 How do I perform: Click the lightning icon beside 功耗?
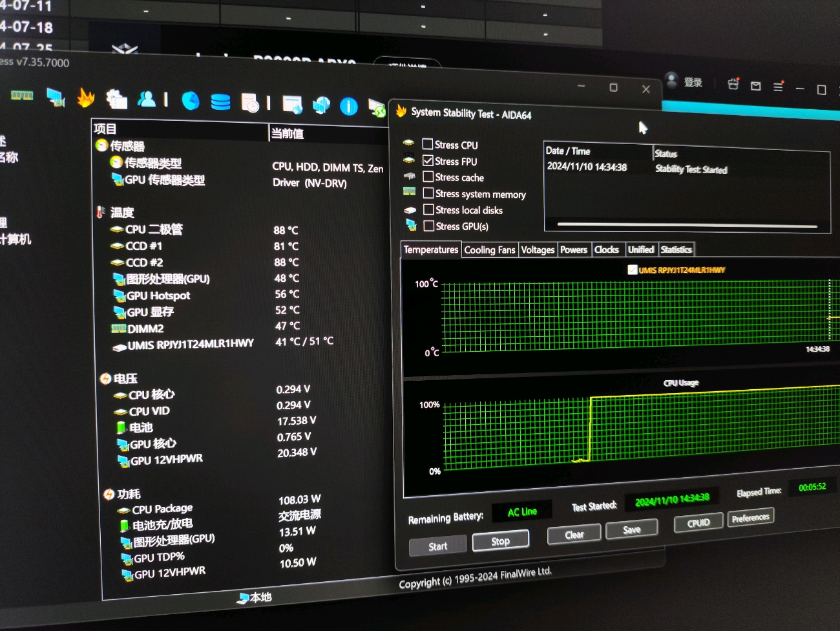point(109,495)
